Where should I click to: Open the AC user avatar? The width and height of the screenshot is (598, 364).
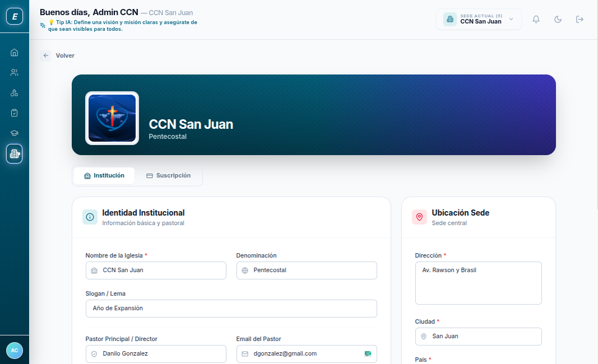(x=15, y=350)
